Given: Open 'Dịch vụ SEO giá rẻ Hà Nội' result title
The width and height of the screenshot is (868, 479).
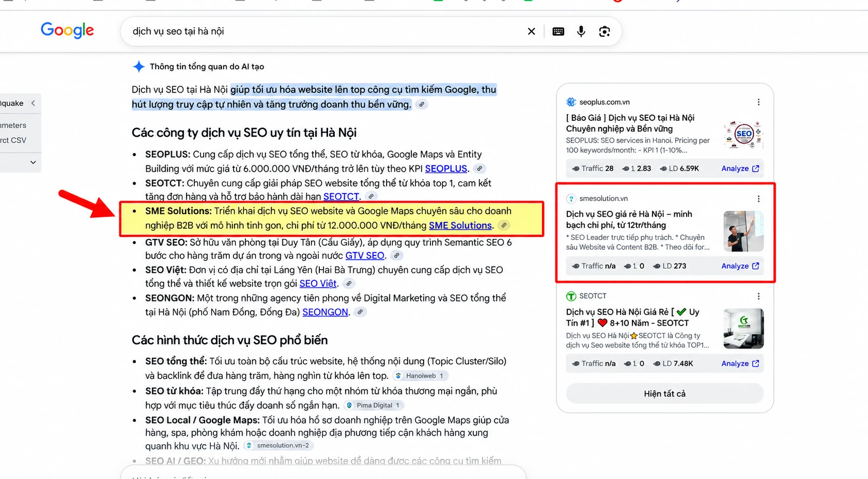Looking at the screenshot, I should click(x=629, y=219).
